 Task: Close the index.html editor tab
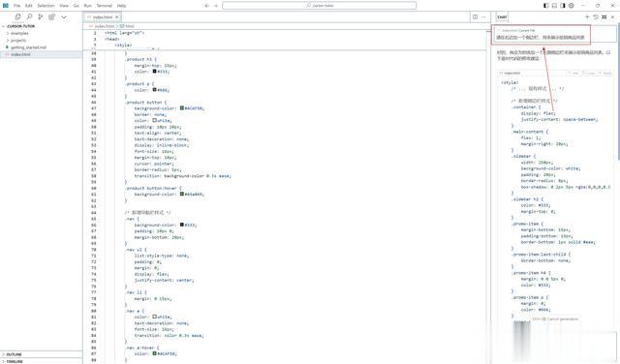click(x=116, y=17)
